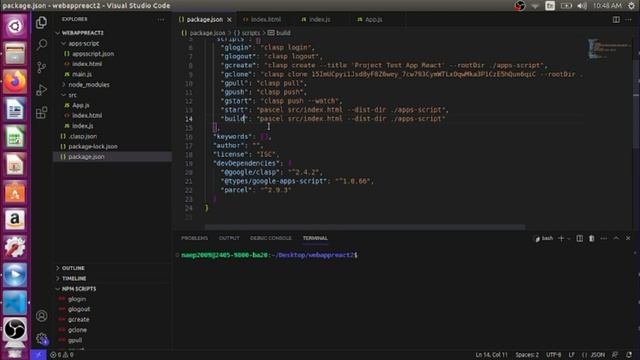The height and width of the screenshot is (360, 640).
Task: Open .clasp.json in the explorer
Action: 83,136
